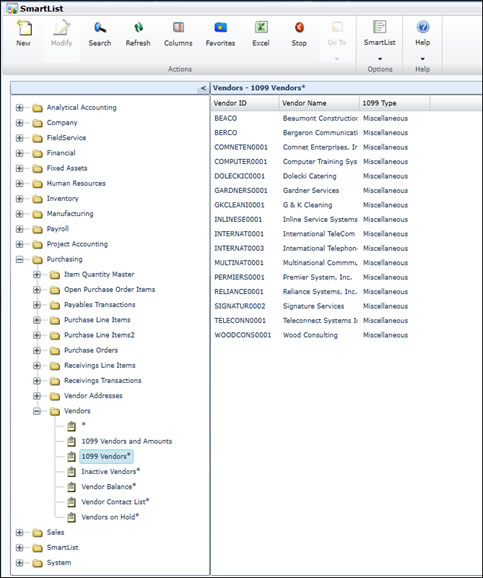Click the Gardner Services vendor name
The image size is (483, 578).
[311, 191]
